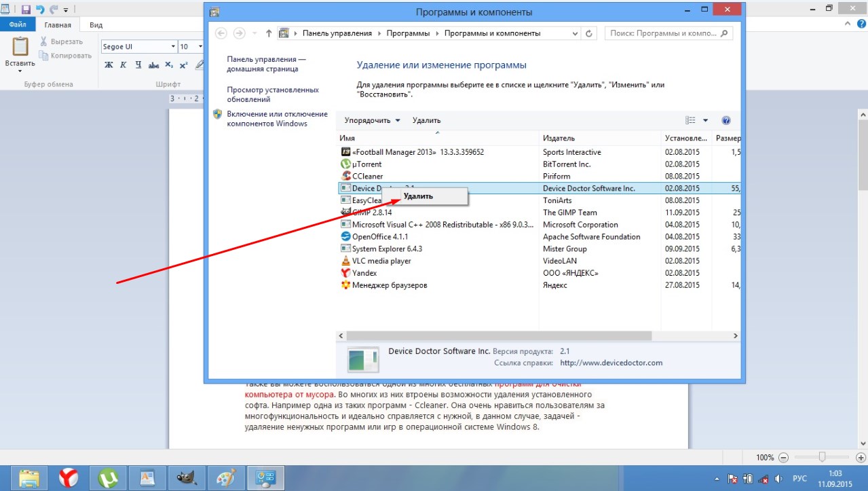Sort by the Установлено column header
This screenshot has height=491, width=868.
tap(686, 138)
